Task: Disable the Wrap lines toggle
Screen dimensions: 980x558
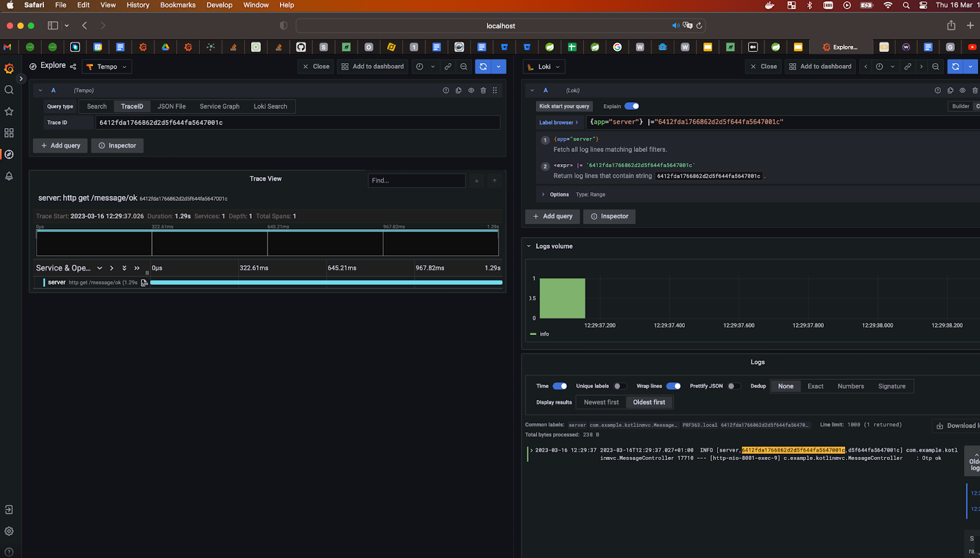Action: click(x=673, y=386)
